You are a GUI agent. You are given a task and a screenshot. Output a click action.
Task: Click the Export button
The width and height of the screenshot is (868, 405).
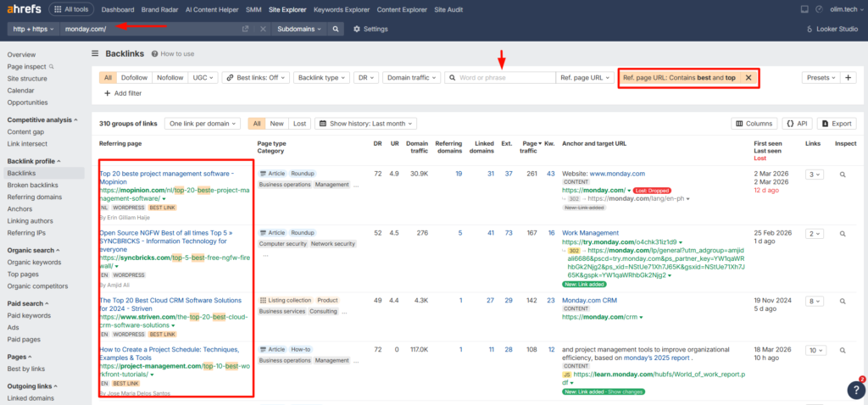click(837, 124)
